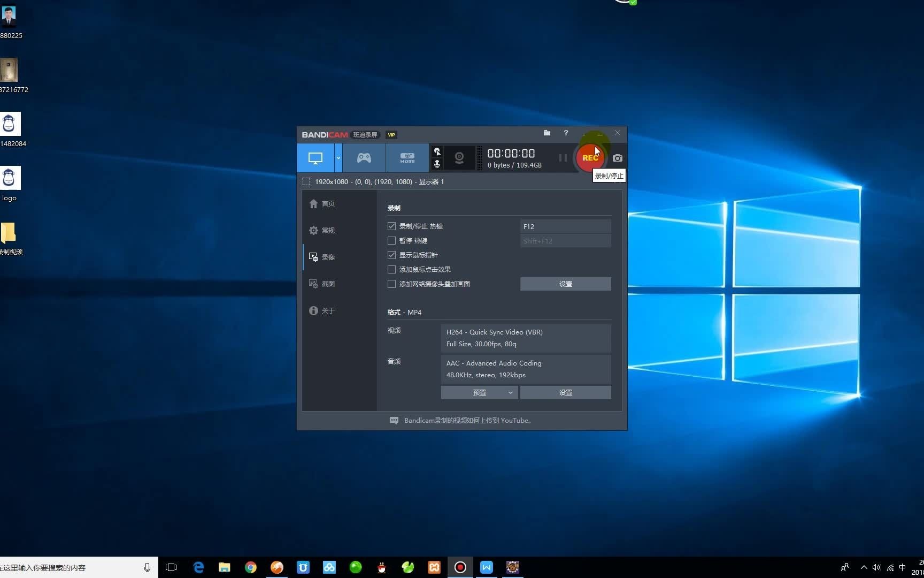Screen dimensions: 924x578
Task: Click the 1920x1080 display area text
Action: 379,181
